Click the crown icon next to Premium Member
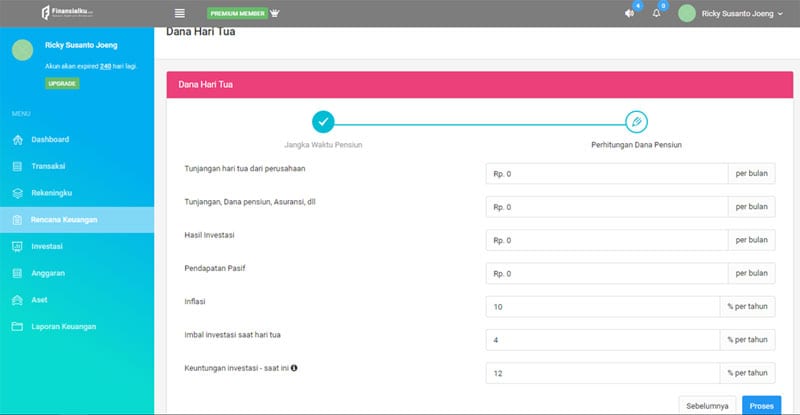Image resolution: width=800 pixels, height=415 pixels. pos(275,14)
